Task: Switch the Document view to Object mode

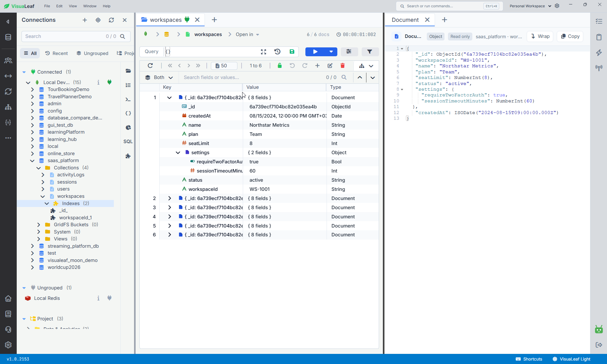Action: 435,36
